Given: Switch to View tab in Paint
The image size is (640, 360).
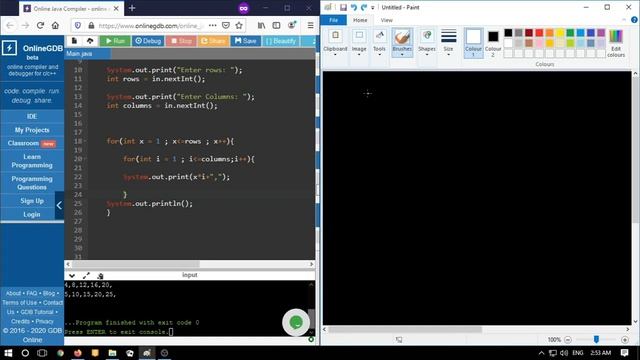Looking at the screenshot, I should click(387, 20).
